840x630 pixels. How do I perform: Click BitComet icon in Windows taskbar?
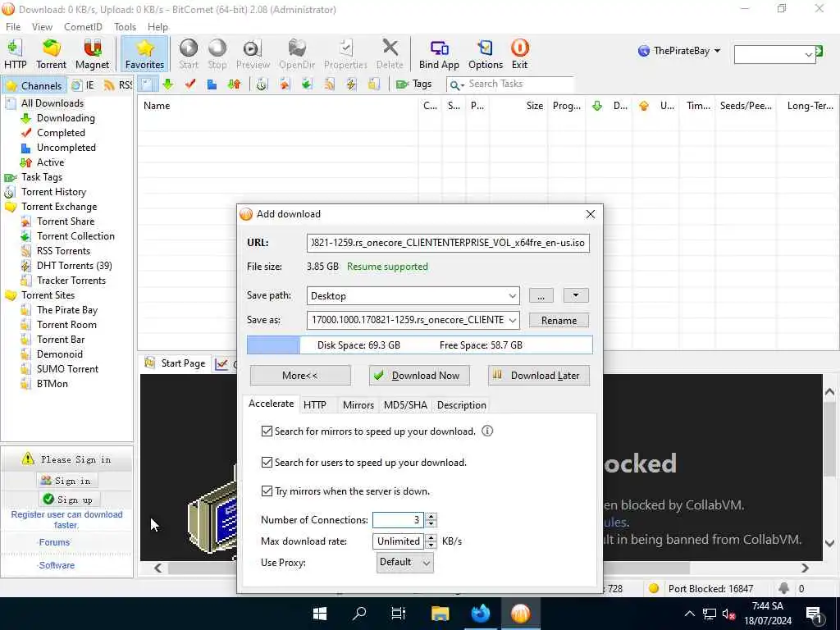[x=520, y=614]
